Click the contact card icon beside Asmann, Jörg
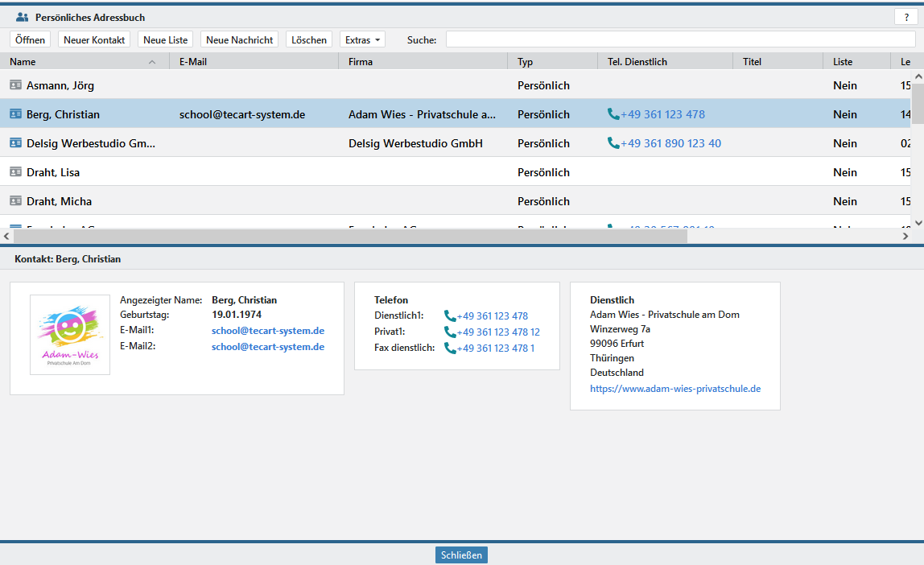This screenshot has width=924, height=565. coord(16,85)
